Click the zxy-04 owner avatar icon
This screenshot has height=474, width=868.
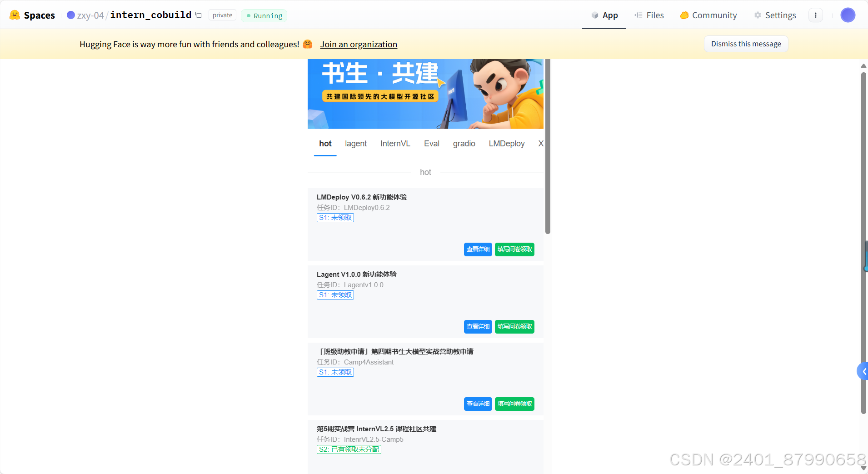click(x=71, y=15)
